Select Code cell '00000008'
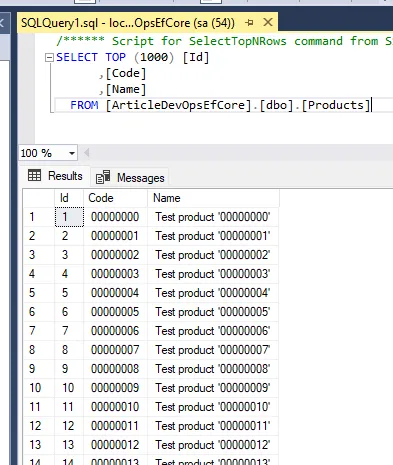Viewport: 393px width, 465px height. (115, 369)
